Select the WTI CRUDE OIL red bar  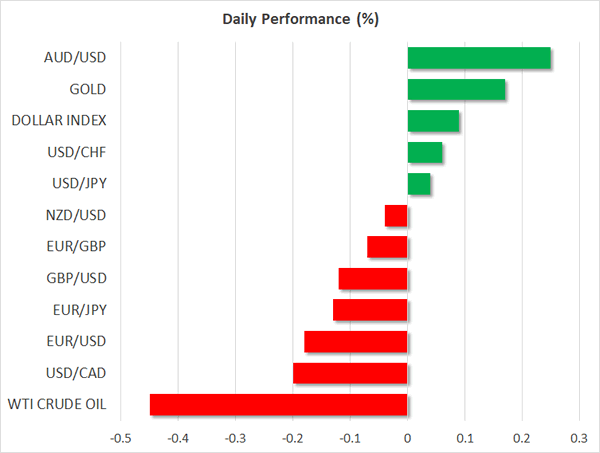click(x=278, y=405)
